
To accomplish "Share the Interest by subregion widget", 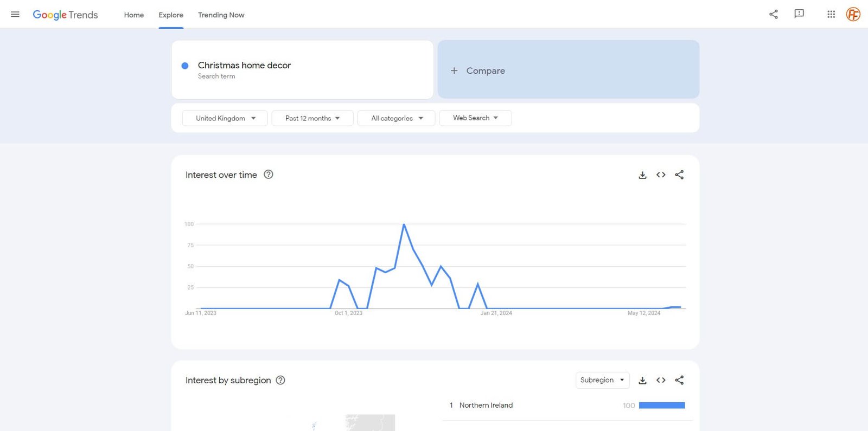I will (679, 380).
